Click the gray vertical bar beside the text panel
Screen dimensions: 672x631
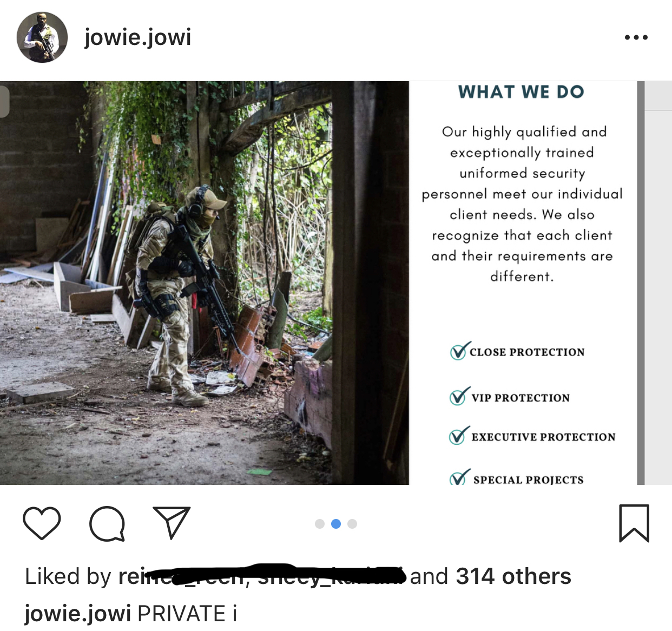[641, 281]
